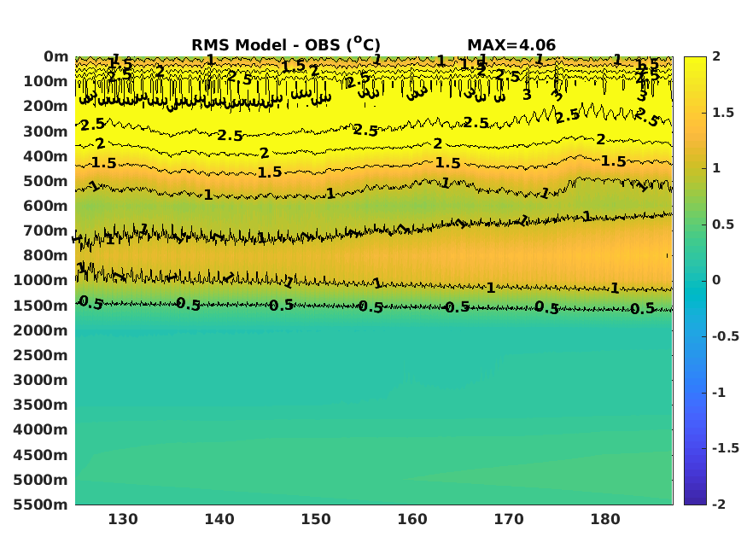Viewport: 747px width, 560px height.
Task: Click the 200m depth axis label
Action: pos(46,106)
